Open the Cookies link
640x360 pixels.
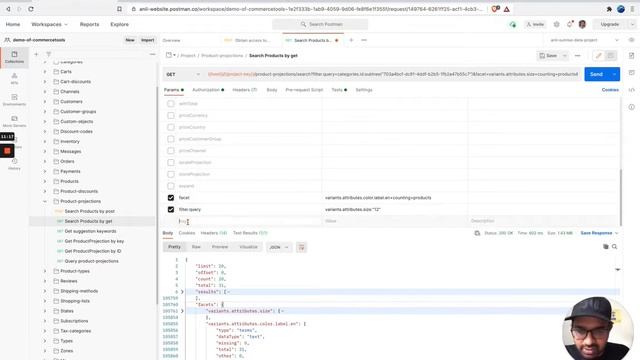point(610,90)
